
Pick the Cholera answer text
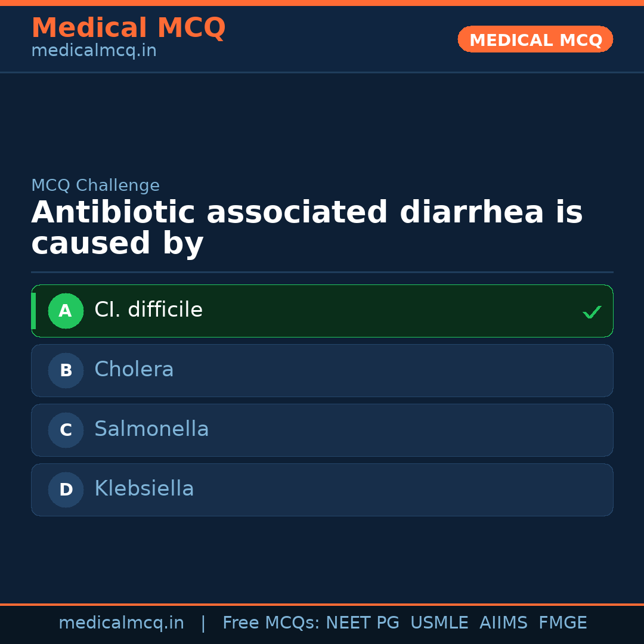tap(134, 370)
